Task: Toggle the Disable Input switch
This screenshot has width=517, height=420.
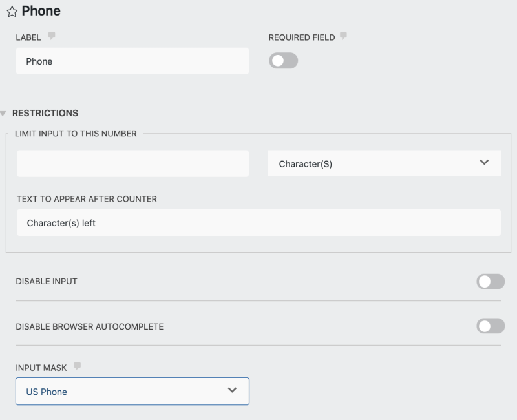Action: (490, 281)
